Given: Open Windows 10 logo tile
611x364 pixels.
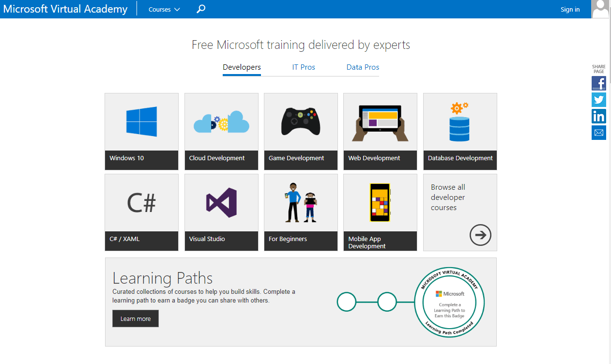Looking at the screenshot, I should [141, 132].
